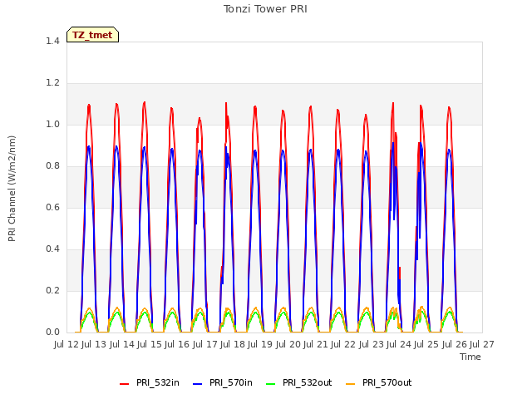
Task: Toggle PRI_532out legend entry
Action: click(x=299, y=383)
